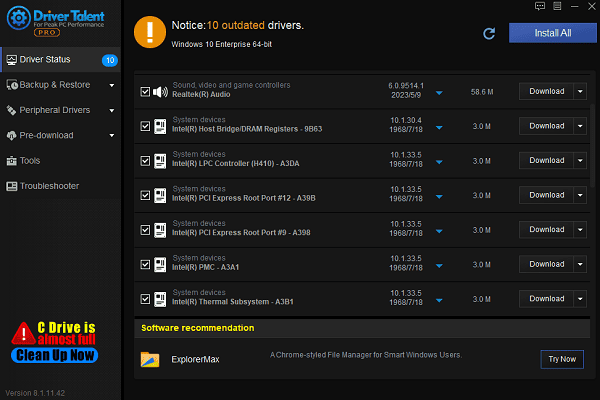Uncheck the Realtek(R) Audio checkbox
The height and width of the screenshot is (400, 600).
pyautogui.click(x=145, y=92)
